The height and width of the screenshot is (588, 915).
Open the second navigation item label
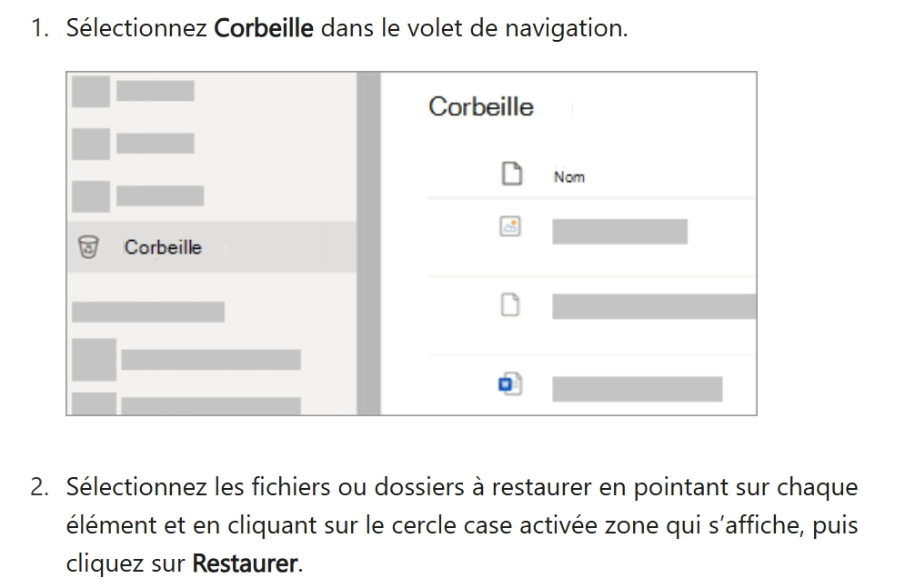[x=156, y=143]
